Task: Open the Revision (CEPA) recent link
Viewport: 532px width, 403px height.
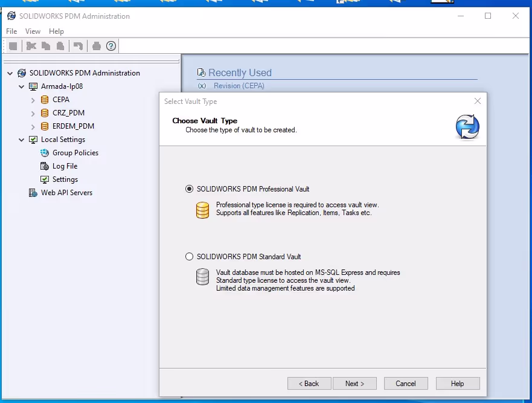Action: [x=239, y=86]
